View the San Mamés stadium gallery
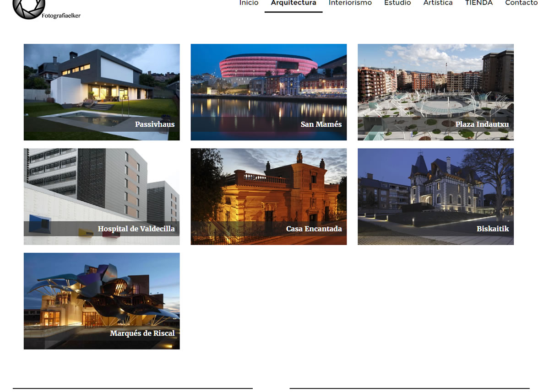 click(269, 92)
